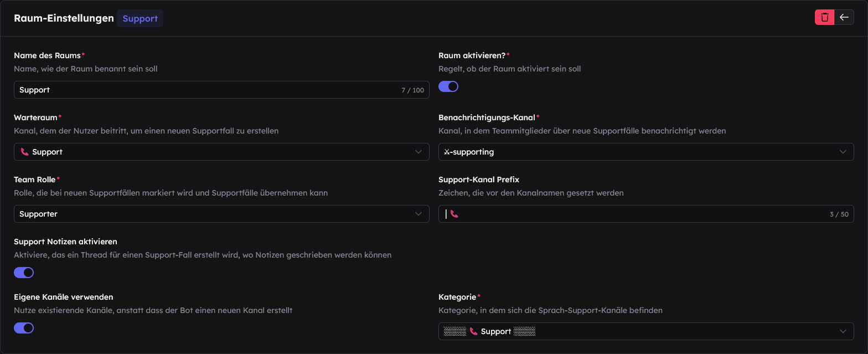
Task: Toggle the Raum aktivieren switch
Action: click(448, 86)
